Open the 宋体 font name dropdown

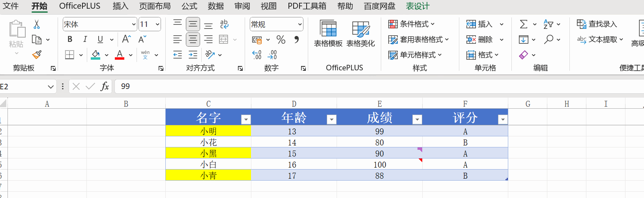133,25
